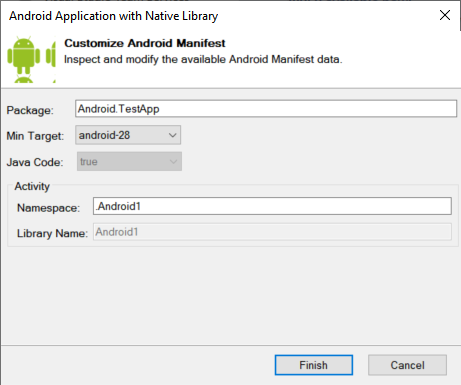461x385 pixels.
Task: Click the disabled Java Code dropdown
Action: click(129, 161)
